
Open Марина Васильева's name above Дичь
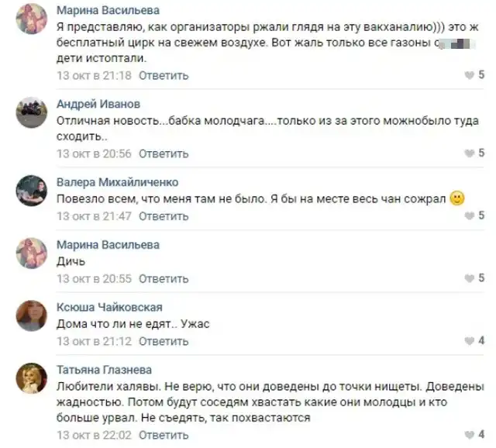point(108,245)
